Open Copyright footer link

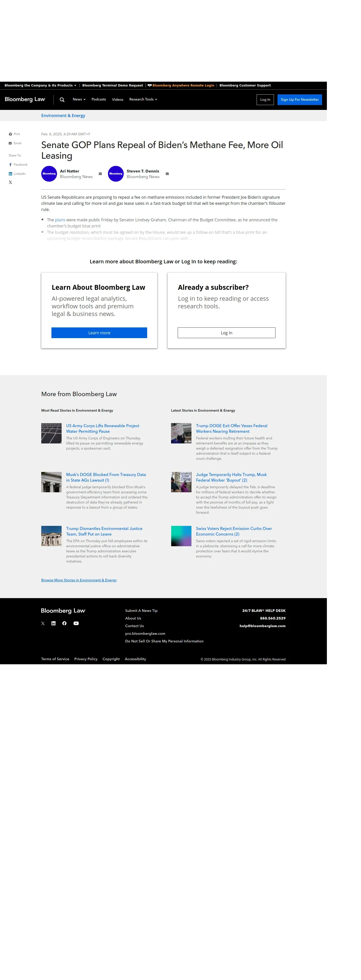pos(111,659)
